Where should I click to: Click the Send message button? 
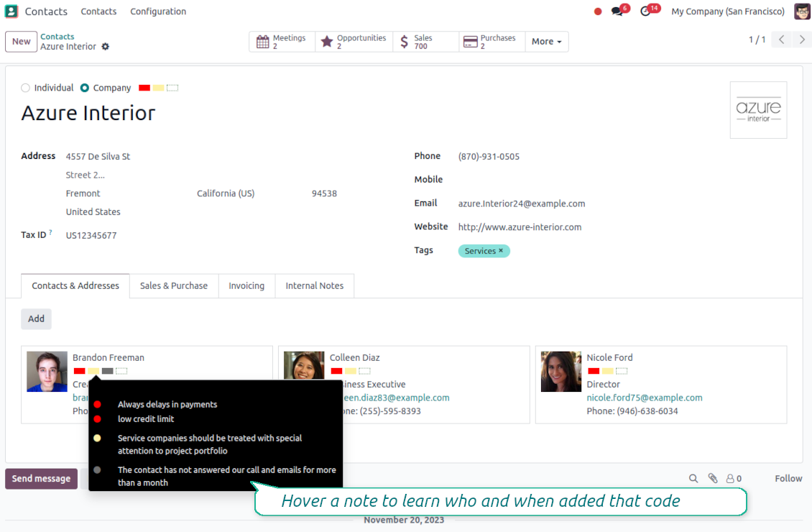tap(42, 479)
